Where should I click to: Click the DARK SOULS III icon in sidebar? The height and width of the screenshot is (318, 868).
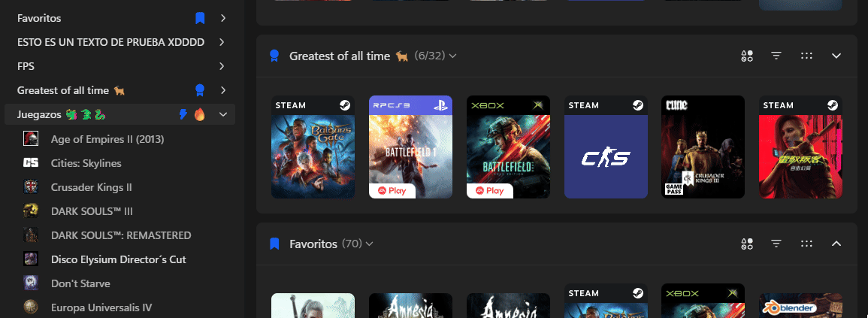coord(31,210)
